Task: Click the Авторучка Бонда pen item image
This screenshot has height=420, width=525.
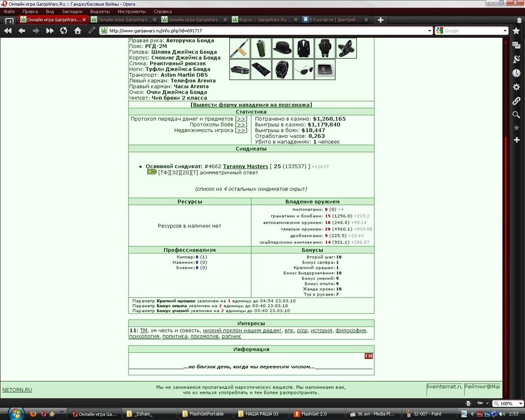Action: pos(240,48)
